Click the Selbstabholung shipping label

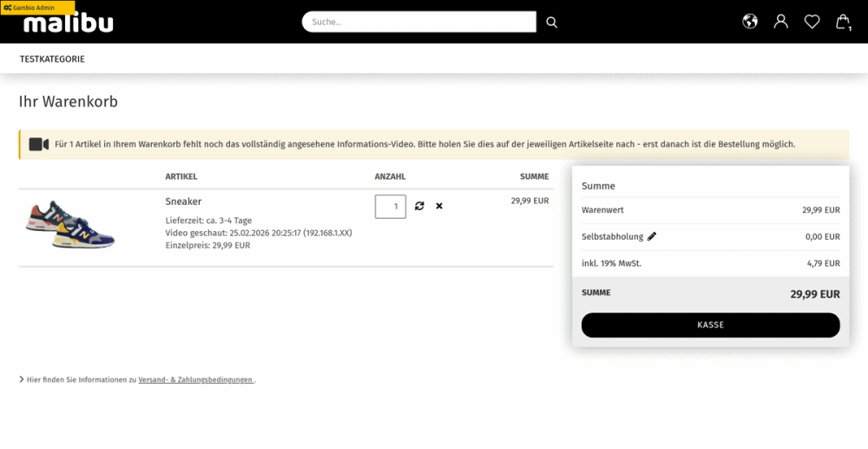pyautogui.click(x=612, y=237)
